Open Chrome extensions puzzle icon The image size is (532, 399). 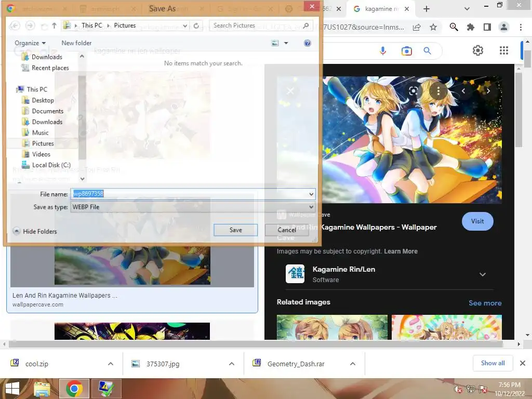point(470,27)
